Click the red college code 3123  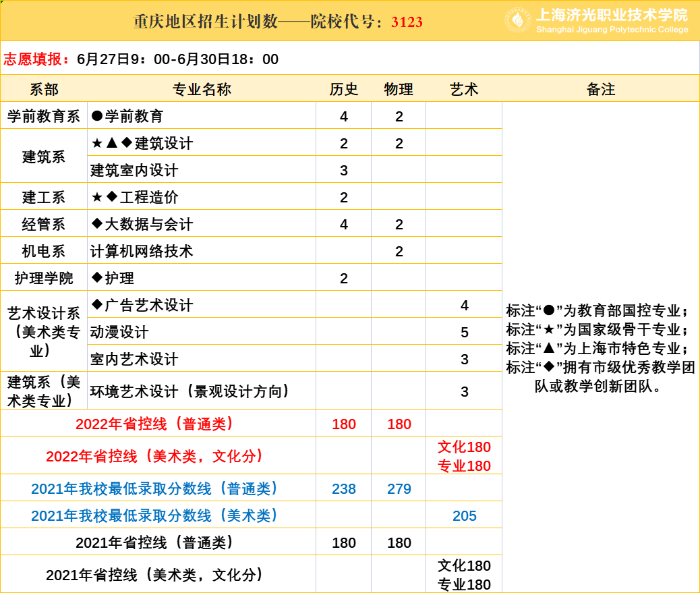click(x=405, y=20)
